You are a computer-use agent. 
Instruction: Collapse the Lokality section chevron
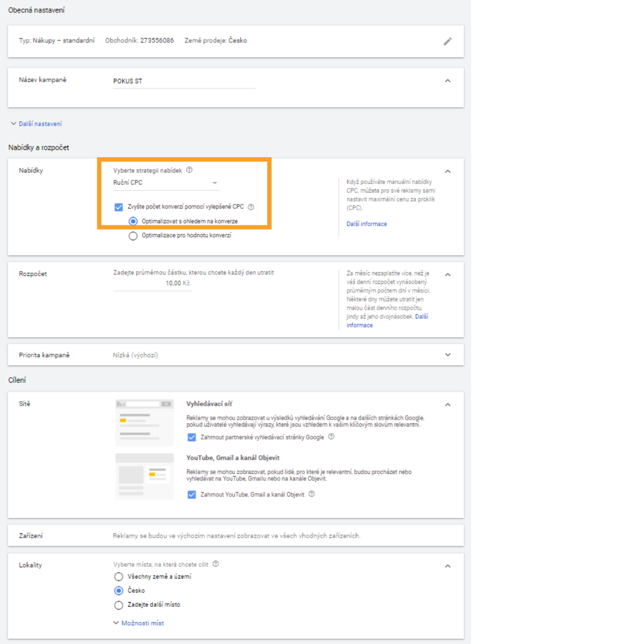[448, 566]
